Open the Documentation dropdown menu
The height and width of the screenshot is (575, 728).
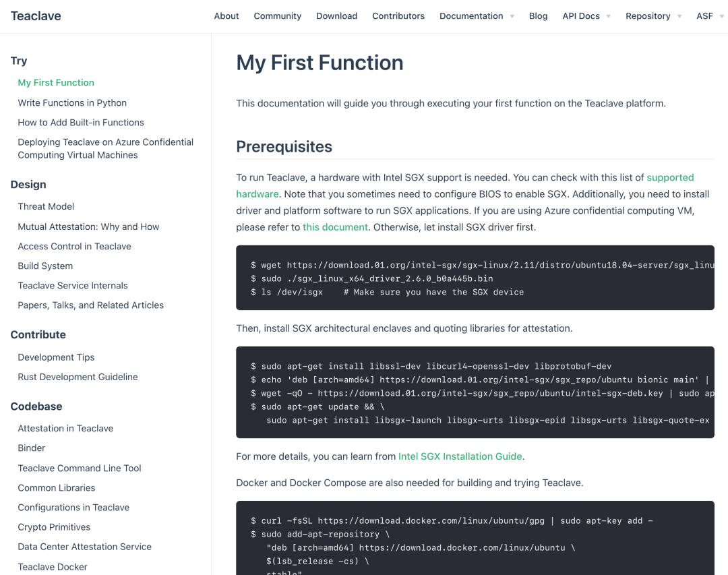[476, 16]
